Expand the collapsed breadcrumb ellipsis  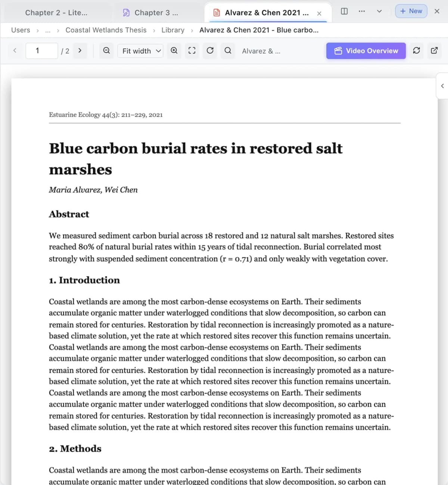pos(48,30)
